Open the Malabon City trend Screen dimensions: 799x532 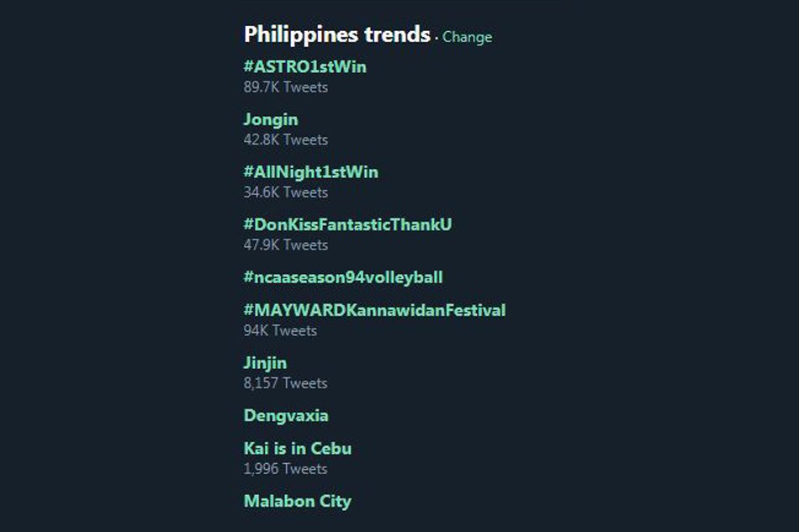tap(297, 501)
